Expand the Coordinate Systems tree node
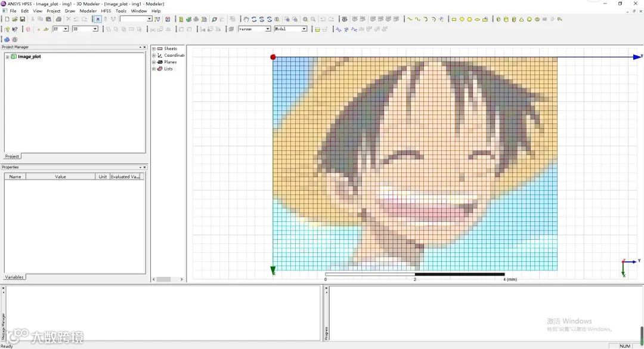Viewport: 644px width, 349px height. coord(154,55)
